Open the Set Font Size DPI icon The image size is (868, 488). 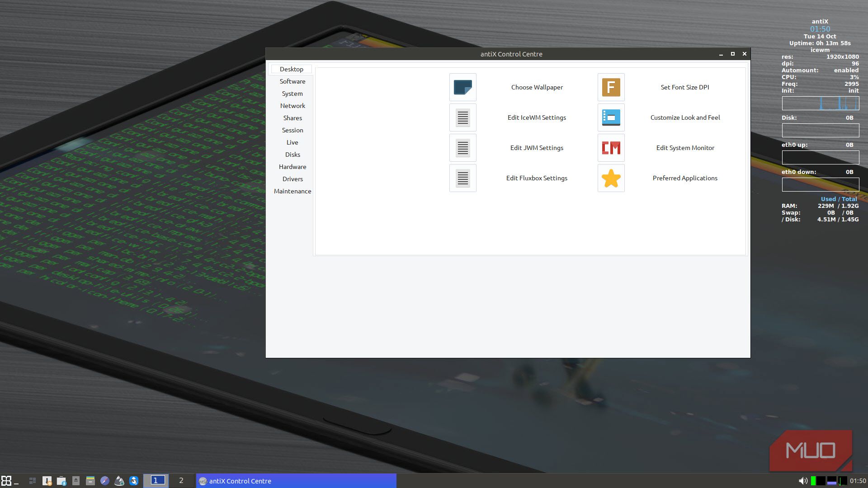[611, 87]
